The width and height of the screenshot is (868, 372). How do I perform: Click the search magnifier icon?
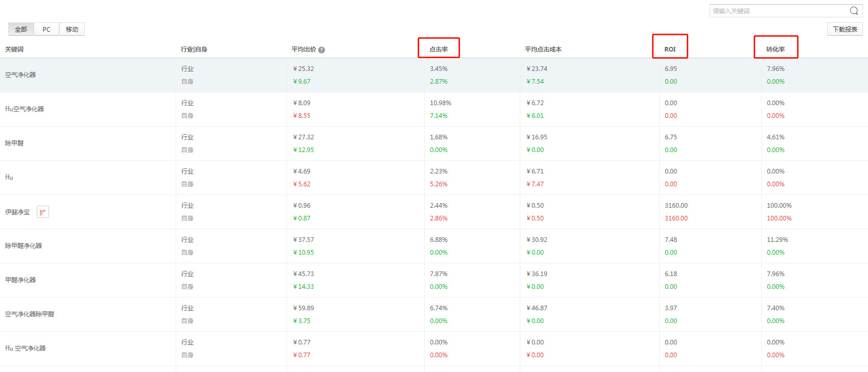854,11
